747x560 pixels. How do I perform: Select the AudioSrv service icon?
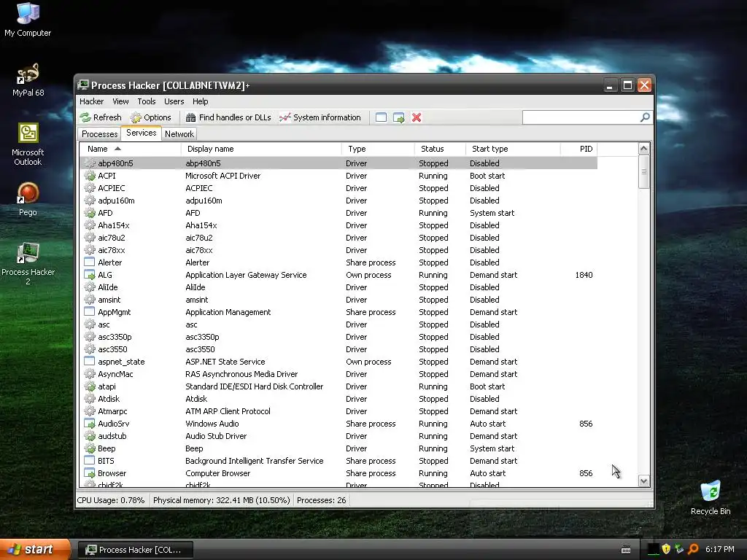[90, 424]
